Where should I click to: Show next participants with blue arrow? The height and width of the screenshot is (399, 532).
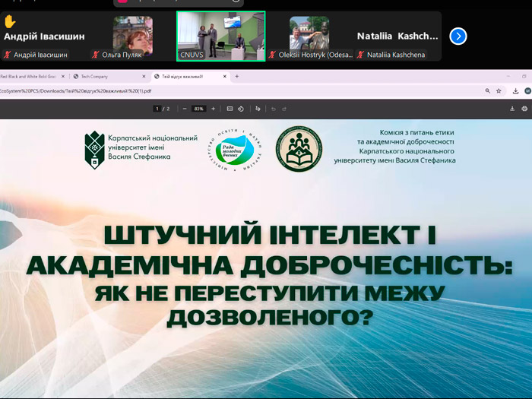tap(458, 36)
